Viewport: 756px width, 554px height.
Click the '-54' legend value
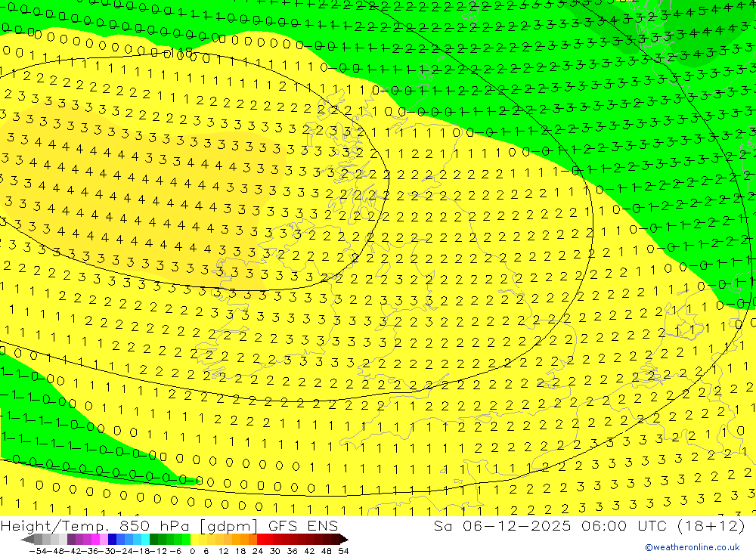coord(38,551)
